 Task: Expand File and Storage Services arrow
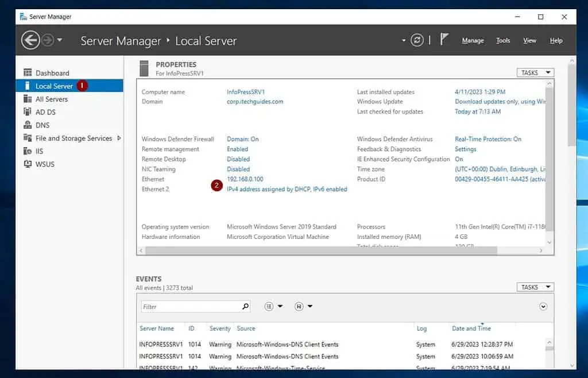(119, 138)
